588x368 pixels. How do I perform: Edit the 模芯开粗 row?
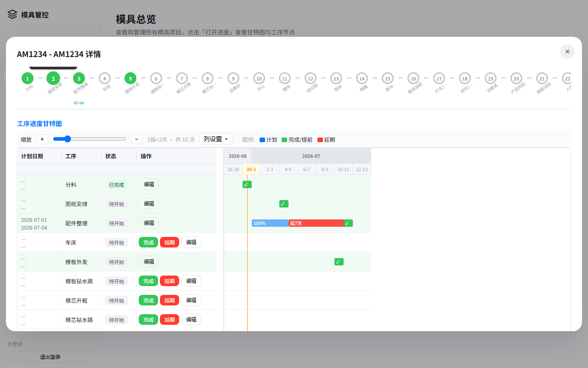pos(191,300)
